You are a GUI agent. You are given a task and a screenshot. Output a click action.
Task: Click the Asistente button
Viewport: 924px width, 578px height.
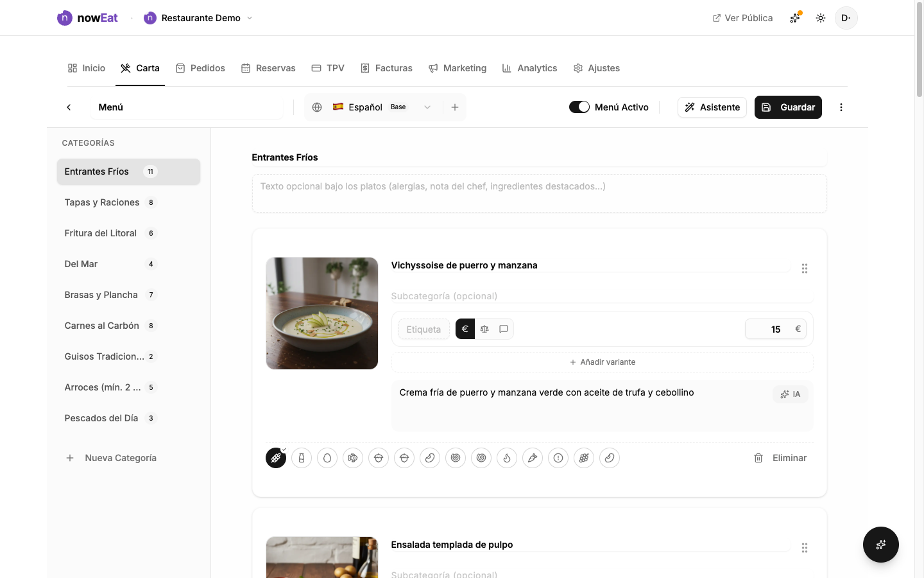(712, 107)
